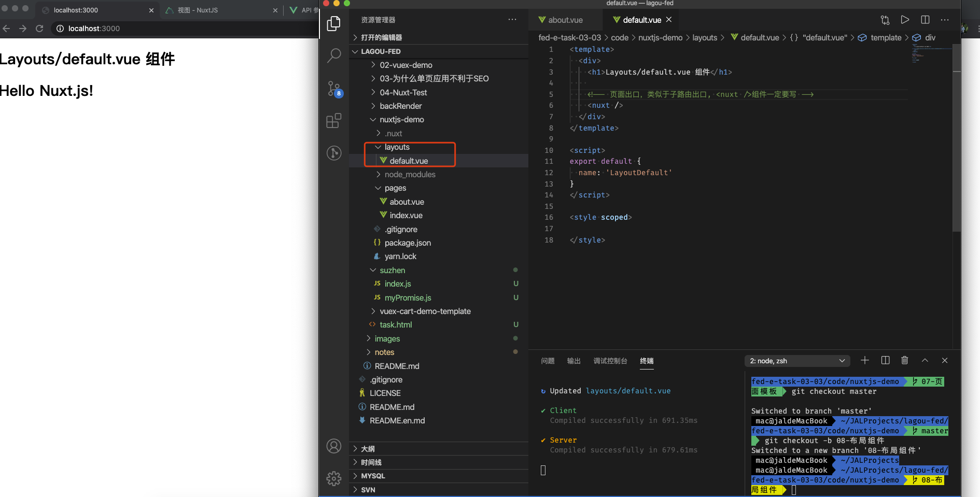
Task: Reload the localhost:3000 browser page
Action: coord(39,29)
